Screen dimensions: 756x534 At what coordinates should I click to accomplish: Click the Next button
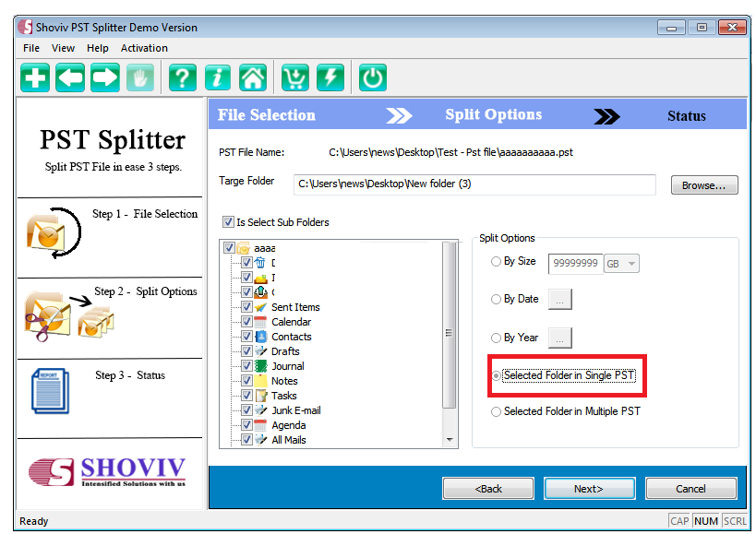coord(589,488)
